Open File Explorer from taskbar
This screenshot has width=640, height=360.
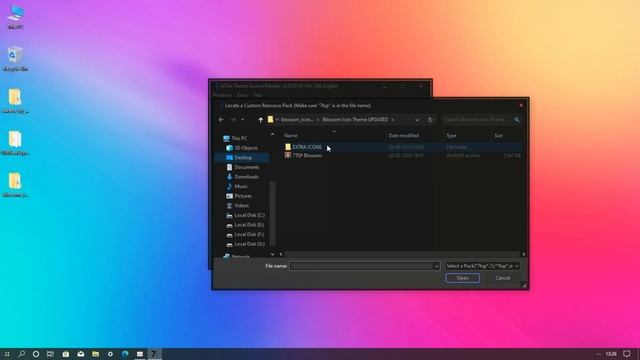[95, 354]
